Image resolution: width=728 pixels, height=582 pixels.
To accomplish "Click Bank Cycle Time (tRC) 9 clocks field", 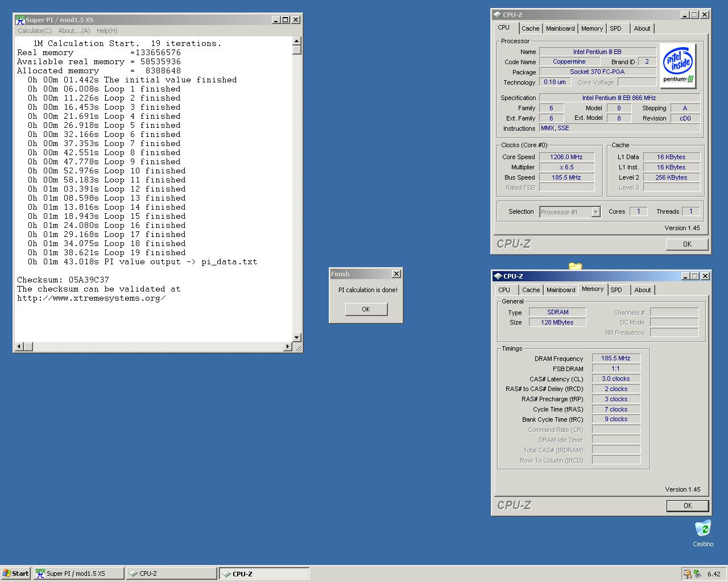I will 616,419.
